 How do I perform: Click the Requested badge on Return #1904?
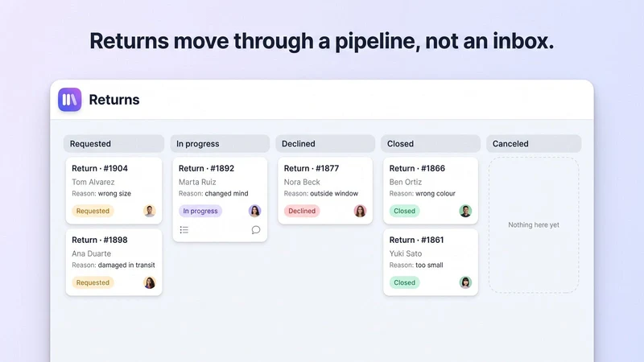point(93,211)
